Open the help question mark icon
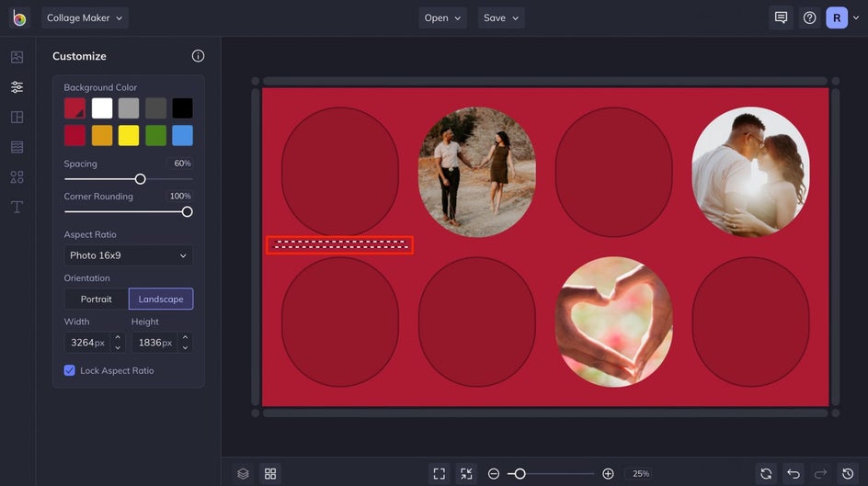 point(809,17)
